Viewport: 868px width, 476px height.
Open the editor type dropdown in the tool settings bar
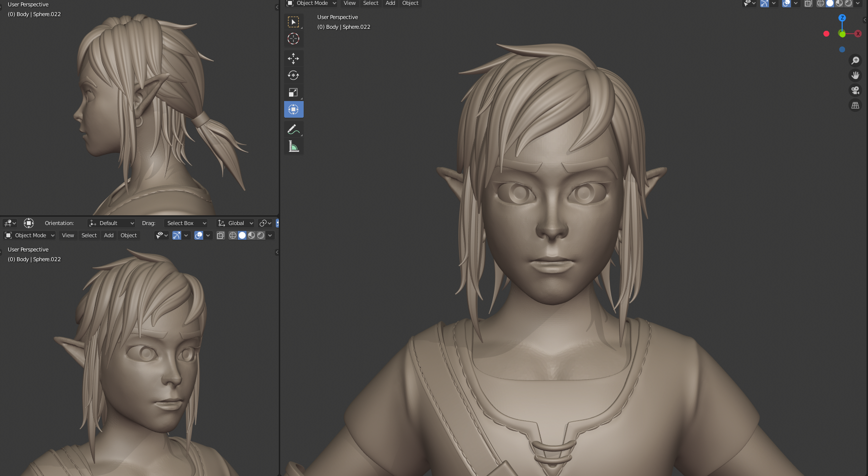click(10, 223)
